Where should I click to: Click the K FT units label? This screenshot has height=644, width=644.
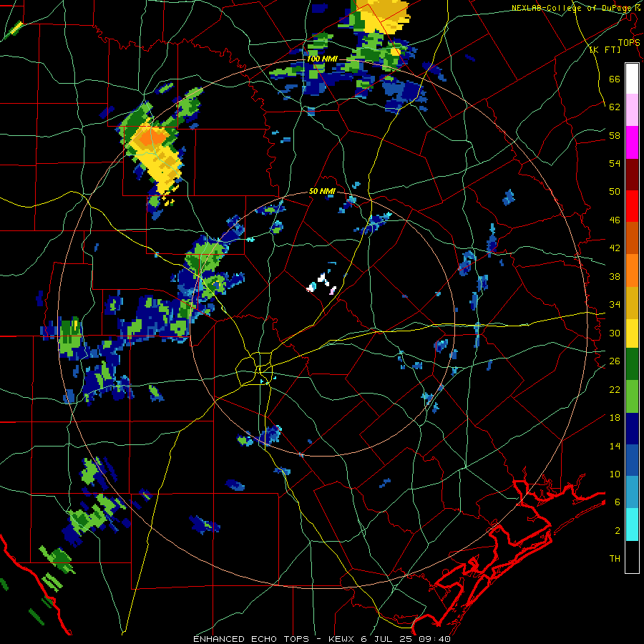point(605,50)
